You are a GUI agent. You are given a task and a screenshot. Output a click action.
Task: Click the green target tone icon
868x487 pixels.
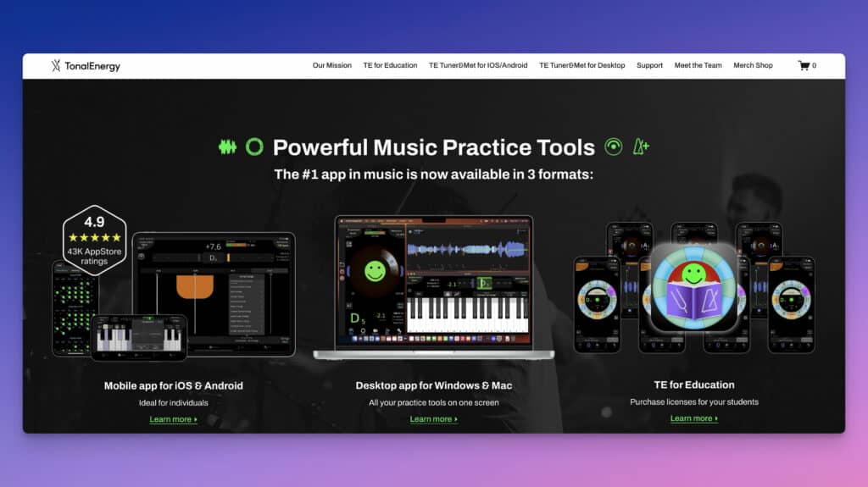614,147
